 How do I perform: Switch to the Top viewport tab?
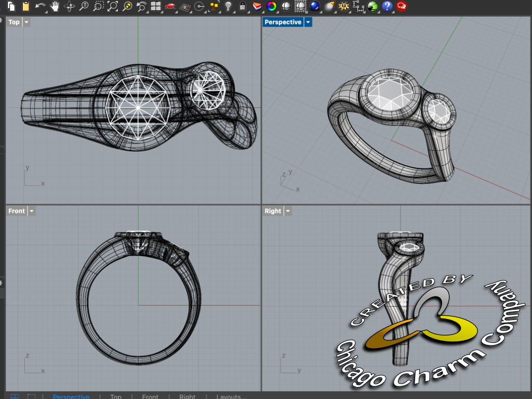(x=116, y=396)
